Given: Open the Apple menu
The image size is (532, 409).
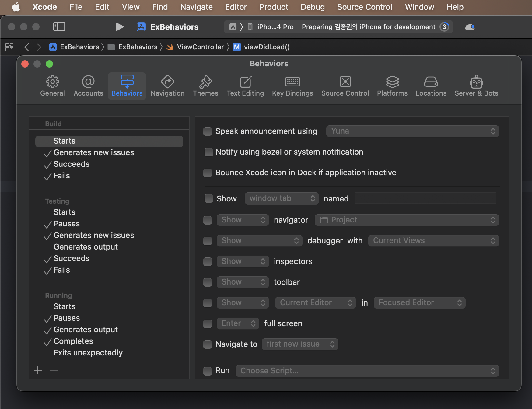Looking at the screenshot, I should pyautogui.click(x=16, y=7).
